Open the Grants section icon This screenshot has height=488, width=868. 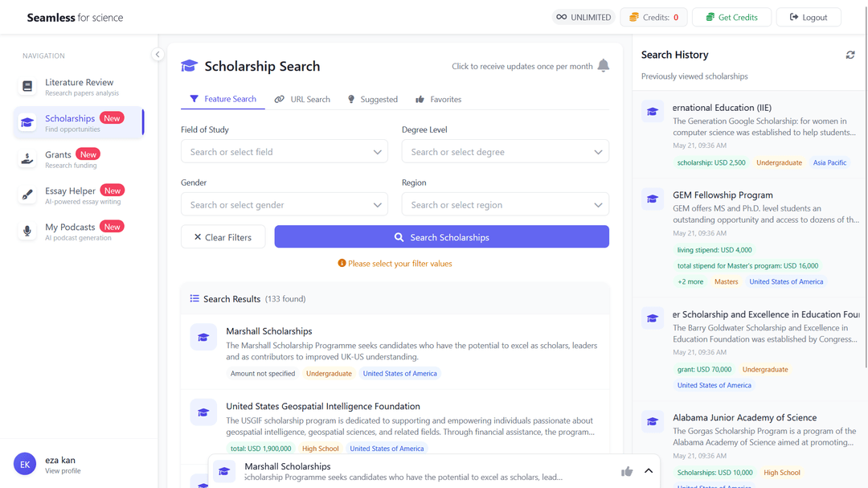27,159
